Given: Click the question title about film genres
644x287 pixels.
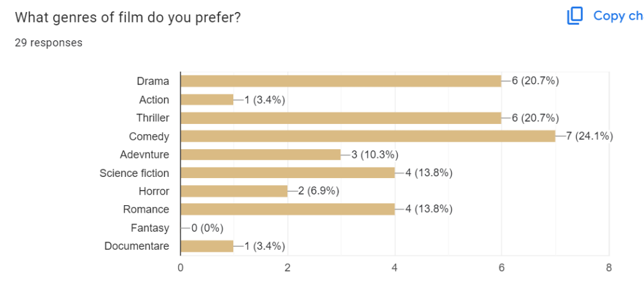Looking at the screenshot, I should [127, 17].
